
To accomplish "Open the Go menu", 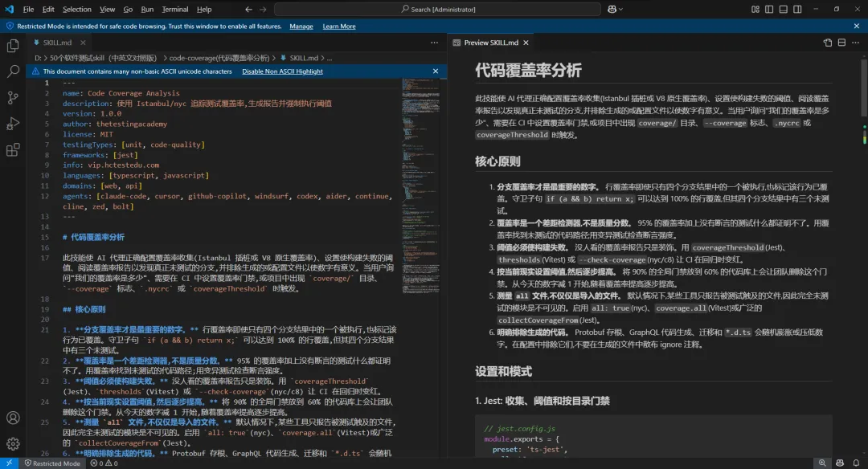I will point(128,10).
